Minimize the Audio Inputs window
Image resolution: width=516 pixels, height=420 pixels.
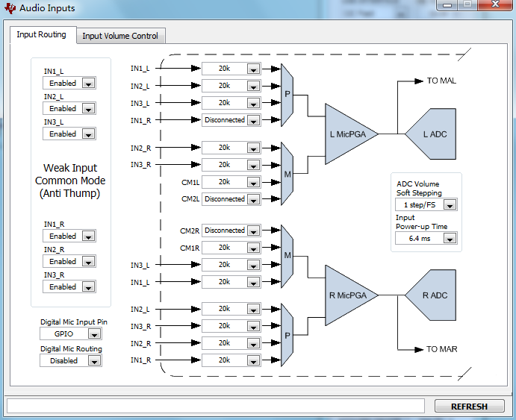click(447, 4)
